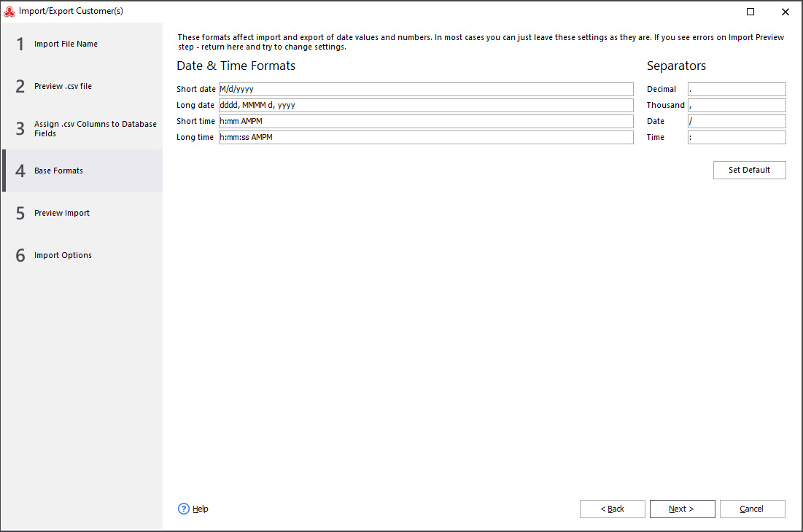Click the blue Help question mark icon

(x=183, y=509)
